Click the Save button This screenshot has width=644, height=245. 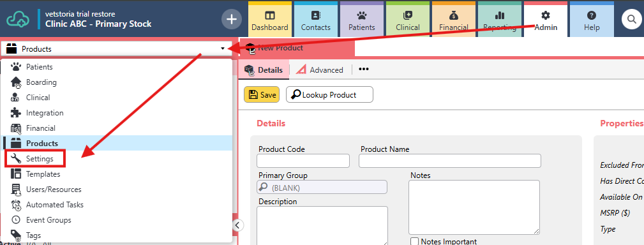click(262, 94)
